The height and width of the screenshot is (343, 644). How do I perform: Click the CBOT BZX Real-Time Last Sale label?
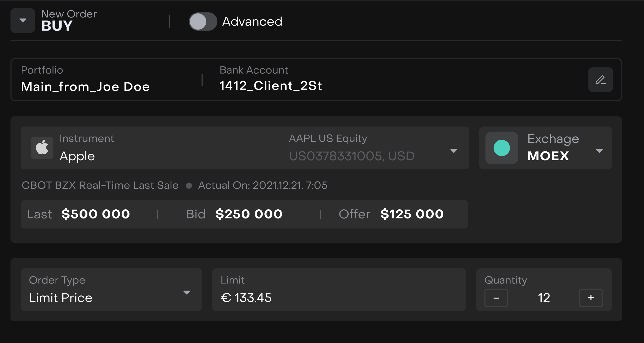point(100,185)
